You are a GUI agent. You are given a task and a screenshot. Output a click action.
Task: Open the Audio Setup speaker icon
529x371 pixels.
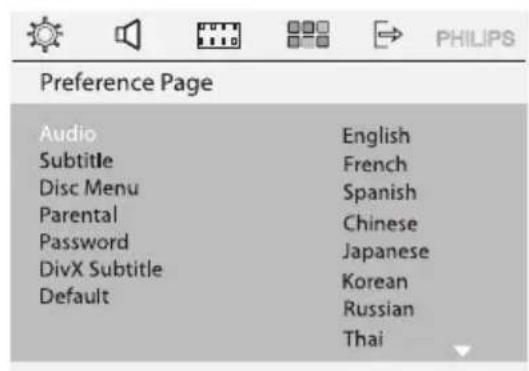(128, 34)
